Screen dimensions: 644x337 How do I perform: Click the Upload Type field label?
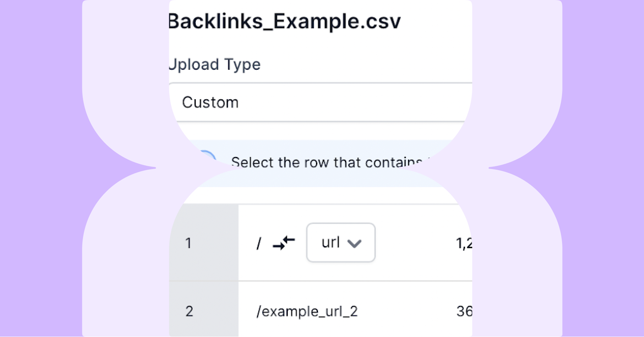(215, 65)
